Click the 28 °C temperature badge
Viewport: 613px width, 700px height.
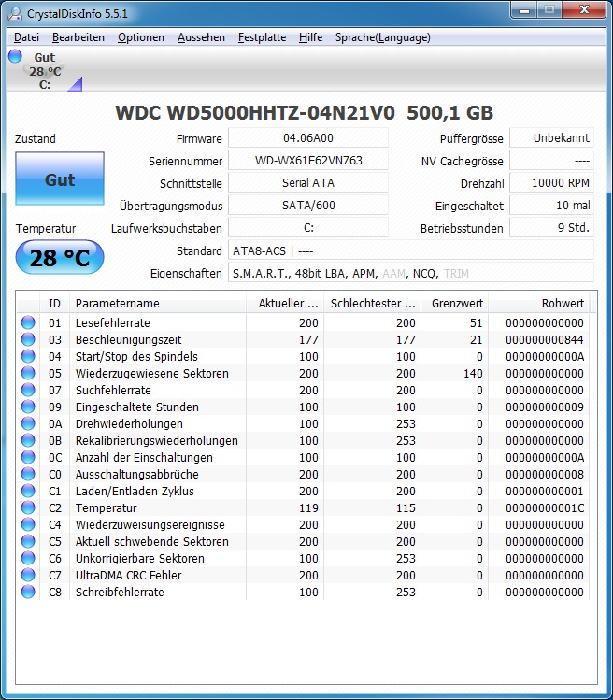click(60, 257)
